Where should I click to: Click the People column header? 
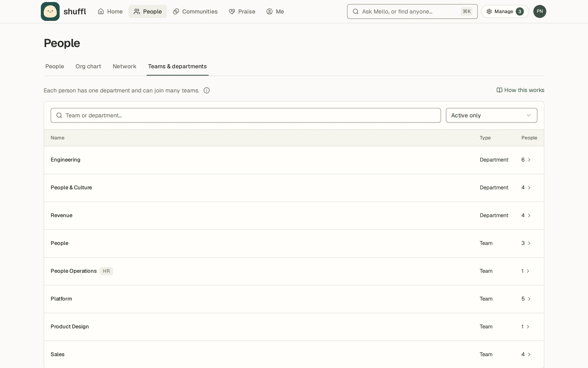click(529, 138)
